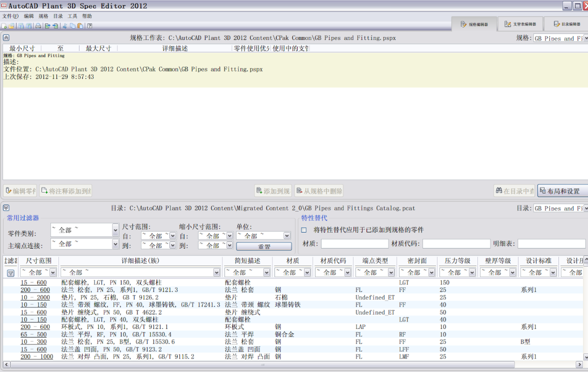
Task: Select row 法兰 平焊 RF PN 10 GB/T 15530.4
Action: (292, 334)
